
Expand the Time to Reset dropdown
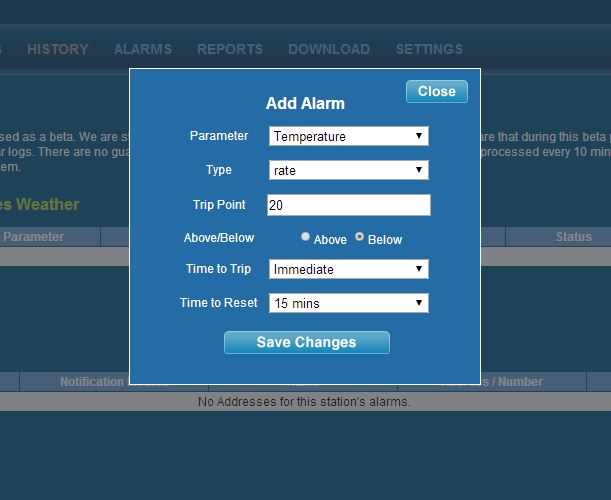pos(348,302)
